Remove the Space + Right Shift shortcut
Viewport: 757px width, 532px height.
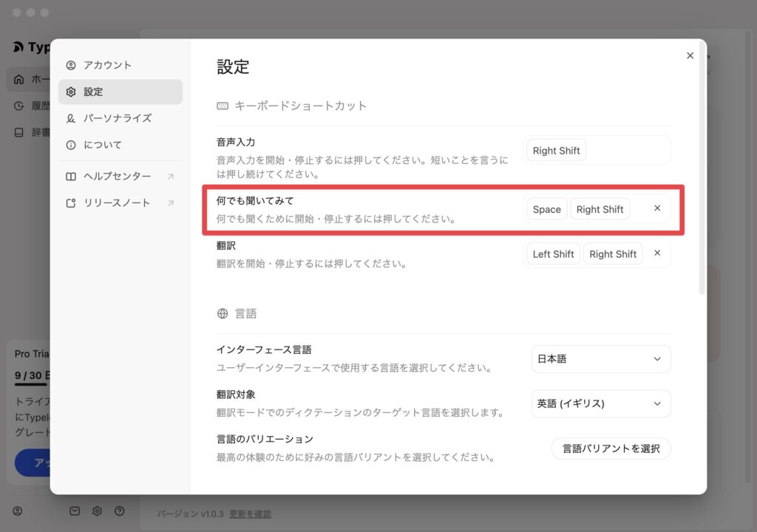(x=657, y=208)
